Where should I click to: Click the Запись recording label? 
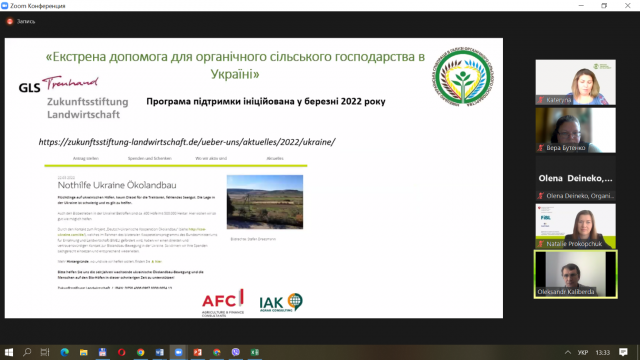26,21
